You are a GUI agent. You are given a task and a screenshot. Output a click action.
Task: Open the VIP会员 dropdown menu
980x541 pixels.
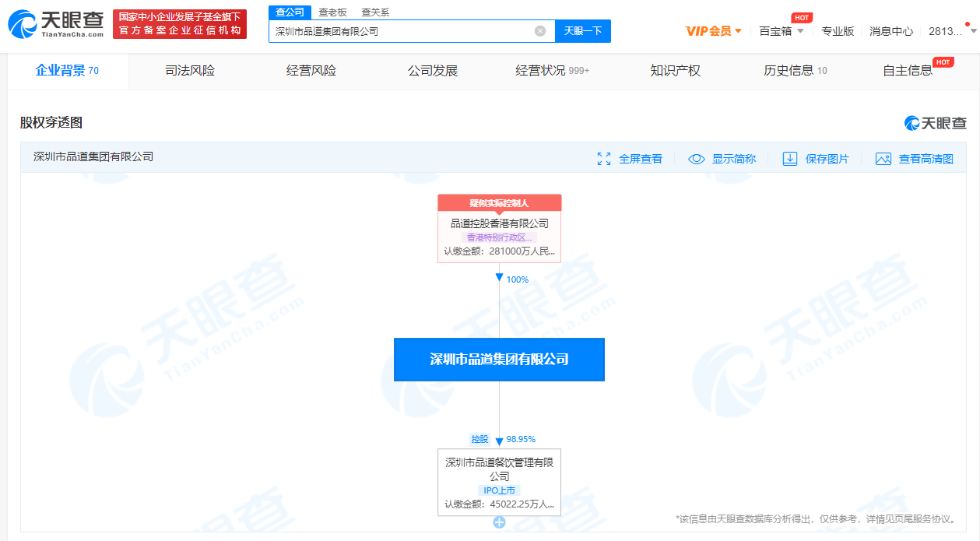713,31
